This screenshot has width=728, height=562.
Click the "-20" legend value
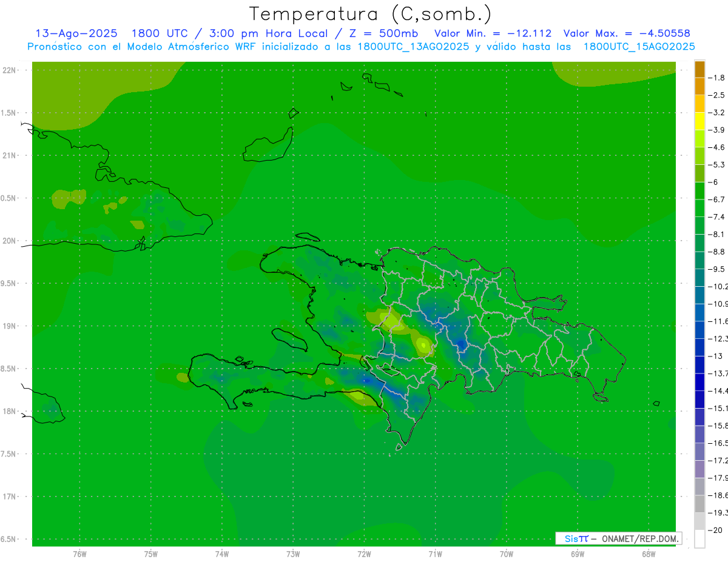[x=715, y=530]
